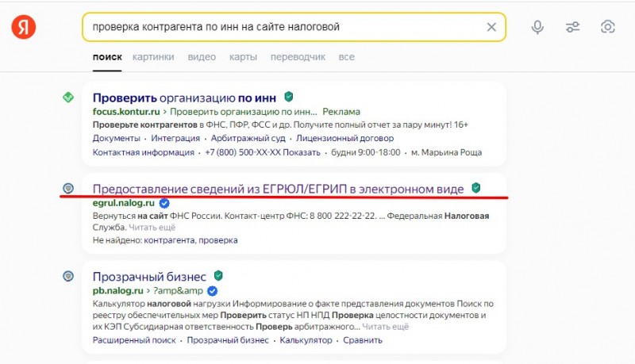Click the green shield badge on the Kontur result
This screenshot has width=635, height=364.
pyautogui.click(x=289, y=97)
